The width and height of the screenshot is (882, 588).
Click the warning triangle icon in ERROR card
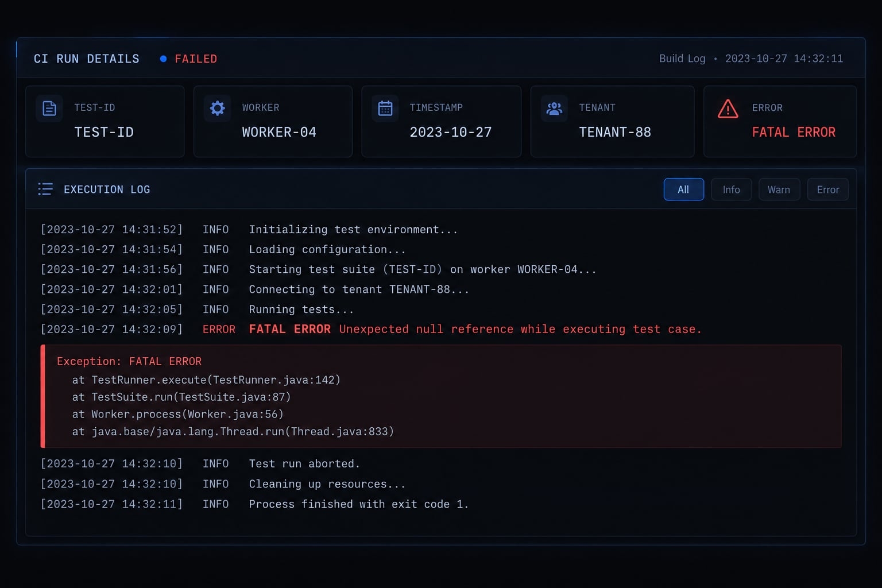(728, 109)
